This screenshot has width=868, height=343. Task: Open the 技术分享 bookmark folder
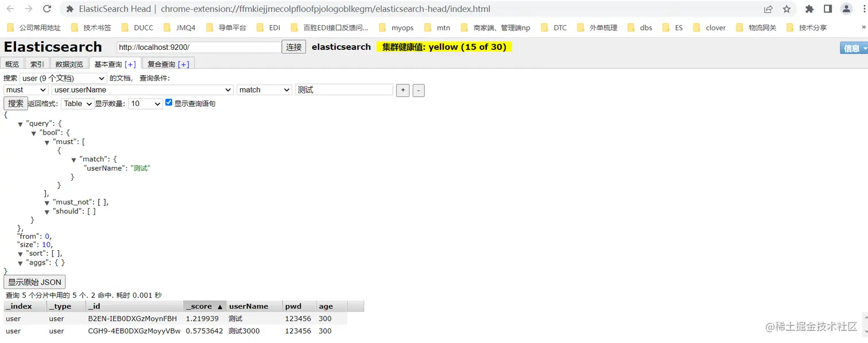pyautogui.click(x=807, y=28)
